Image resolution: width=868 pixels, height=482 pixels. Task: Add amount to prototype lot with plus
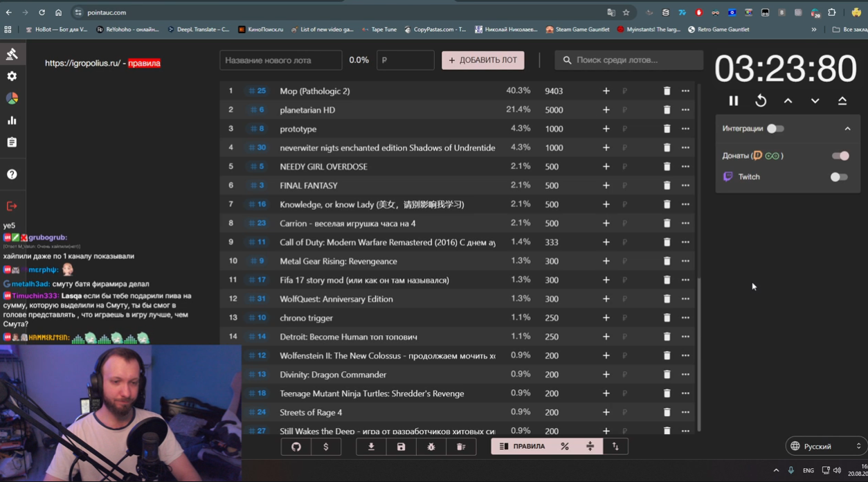[x=606, y=129]
